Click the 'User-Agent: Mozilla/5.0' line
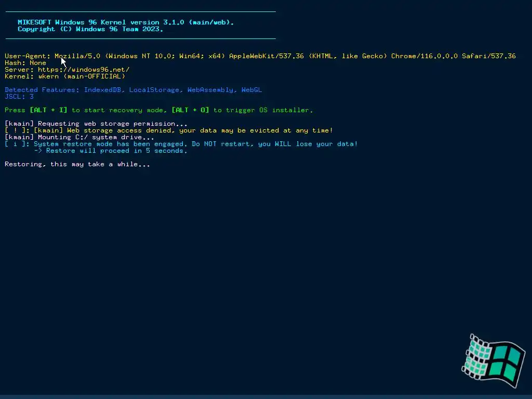The height and width of the screenshot is (399, 532). click(260, 56)
